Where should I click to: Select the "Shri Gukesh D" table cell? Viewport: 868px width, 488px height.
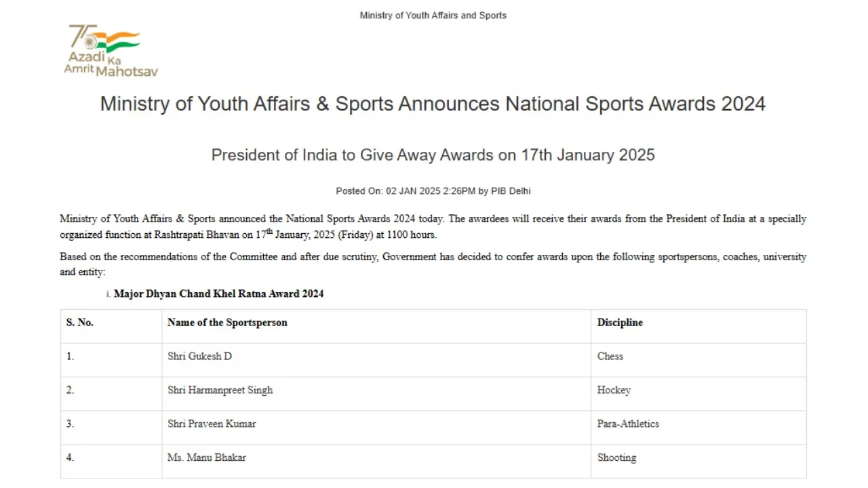(x=199, y=357)
